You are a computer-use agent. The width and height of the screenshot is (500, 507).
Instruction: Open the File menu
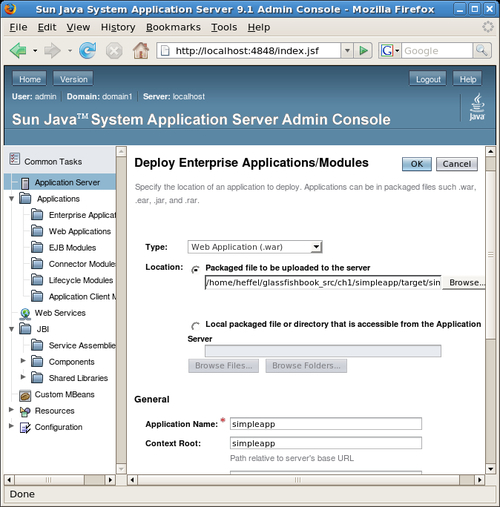pos(18,27)
